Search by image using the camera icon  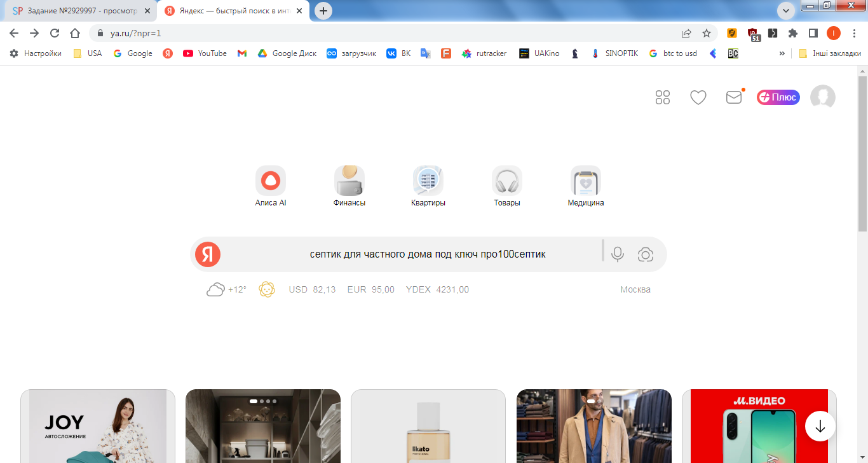(646, 254)
